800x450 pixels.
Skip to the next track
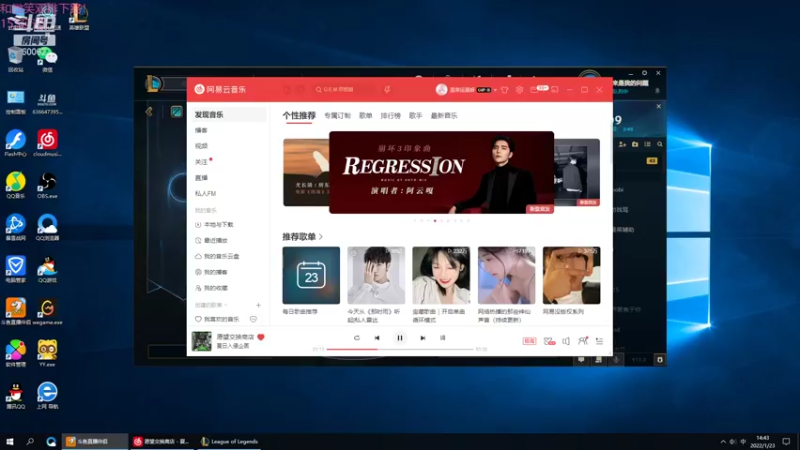click(x=422, y=338)
